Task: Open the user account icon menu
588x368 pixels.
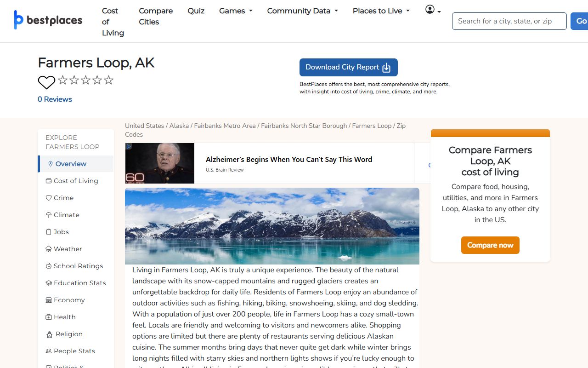Action: 433,10
